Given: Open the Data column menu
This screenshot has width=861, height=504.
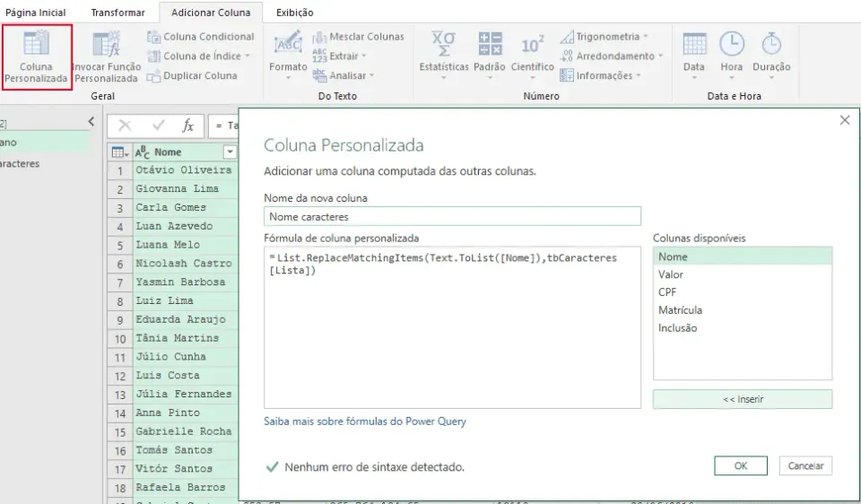Looking at the screenshot, I should point(694,56).
